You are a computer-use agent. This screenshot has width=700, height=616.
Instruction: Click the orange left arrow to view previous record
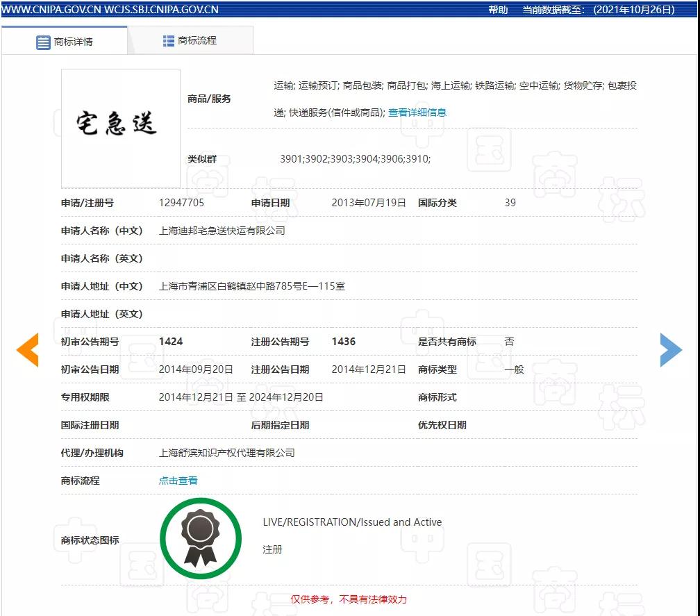click(28, 350)
